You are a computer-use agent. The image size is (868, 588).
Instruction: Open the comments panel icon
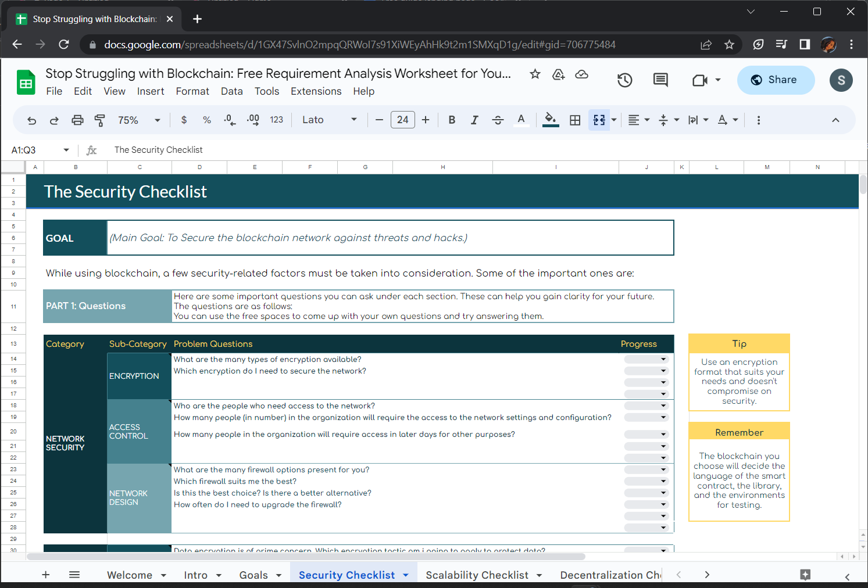tap(660, 80)
